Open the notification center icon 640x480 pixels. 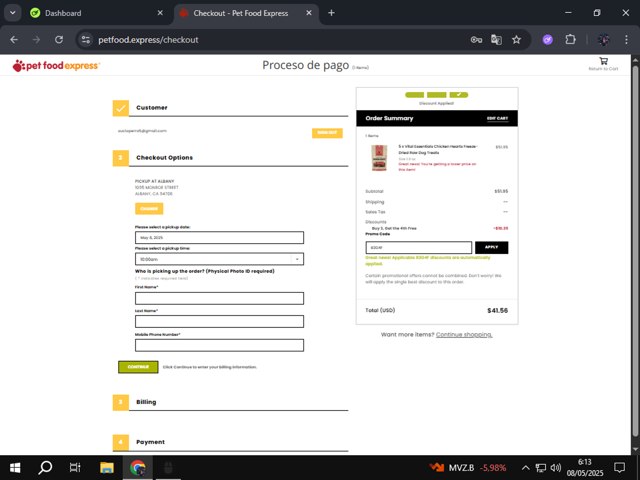pos(620,467)
